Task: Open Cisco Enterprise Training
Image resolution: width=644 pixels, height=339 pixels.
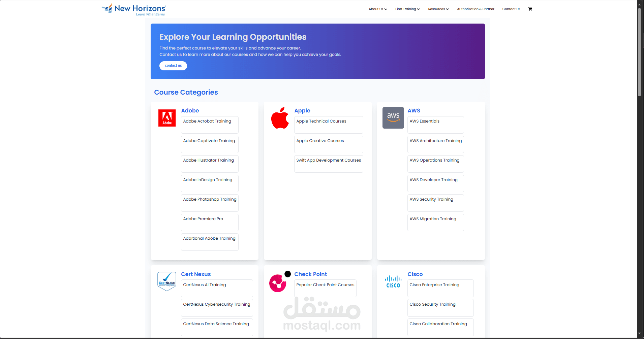Action: point(440,289)
